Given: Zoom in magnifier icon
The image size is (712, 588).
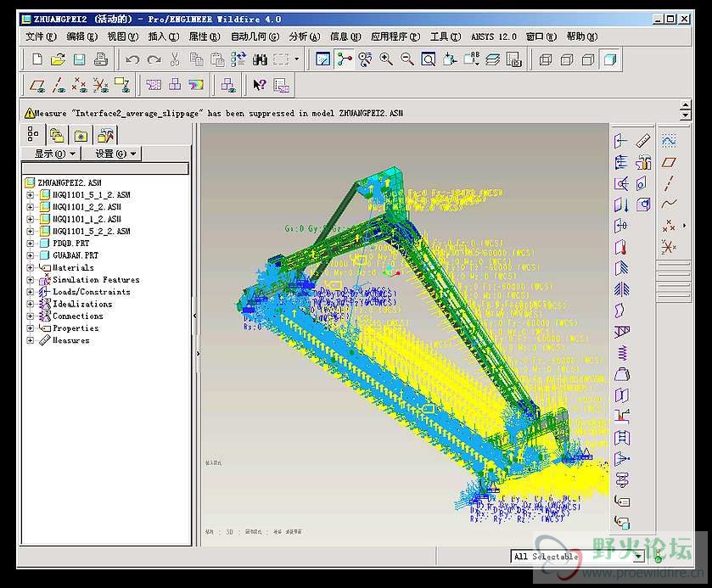Looking at the screenshot, I should pos(386,59).
